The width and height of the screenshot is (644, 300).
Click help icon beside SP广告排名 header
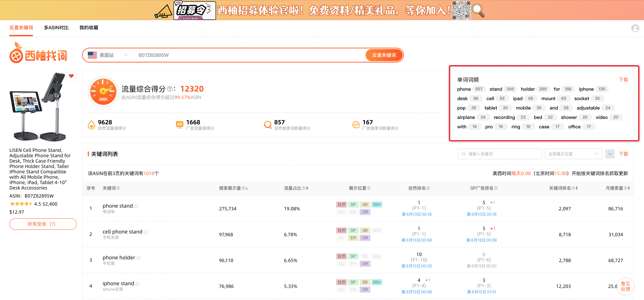[x=496, y=188]
